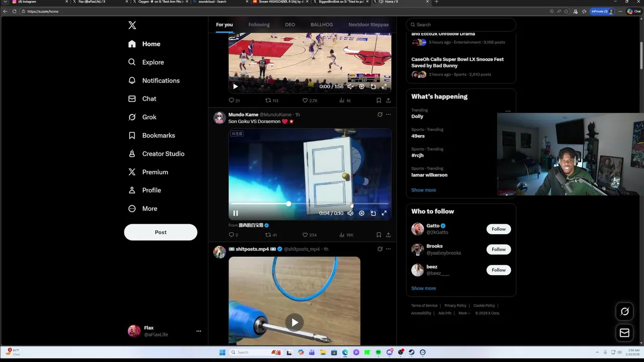
Task: Play the shitposts.mp4 video
Action: click(294, 322)
